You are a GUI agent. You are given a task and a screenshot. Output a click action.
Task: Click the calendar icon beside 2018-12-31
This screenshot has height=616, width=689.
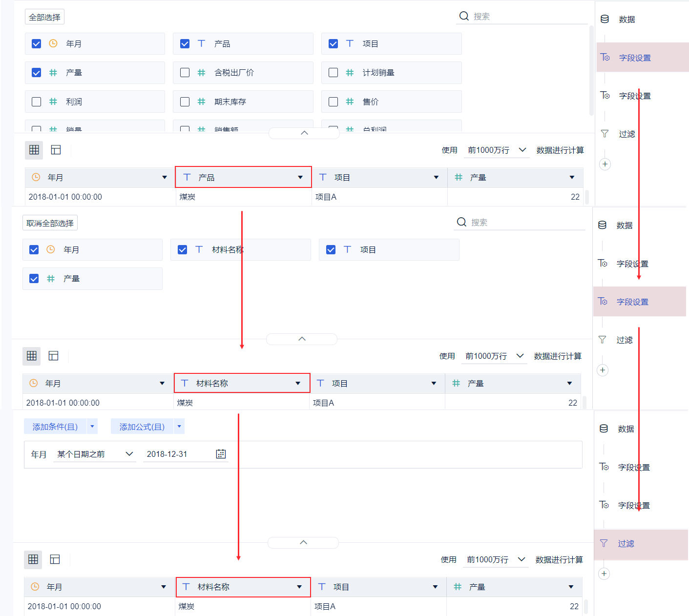click(x=221, y=454)
